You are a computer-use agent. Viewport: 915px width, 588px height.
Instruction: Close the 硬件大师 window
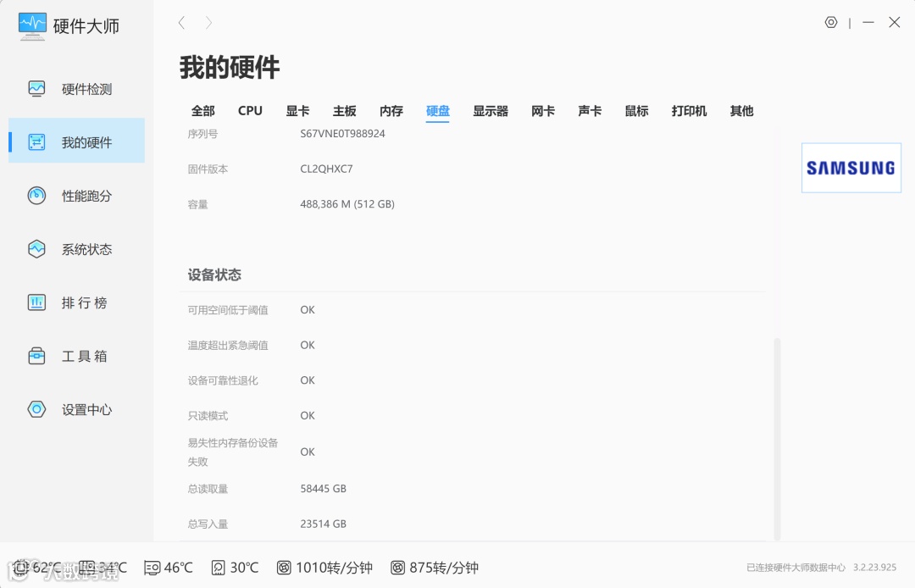click(x=895, y=22)
